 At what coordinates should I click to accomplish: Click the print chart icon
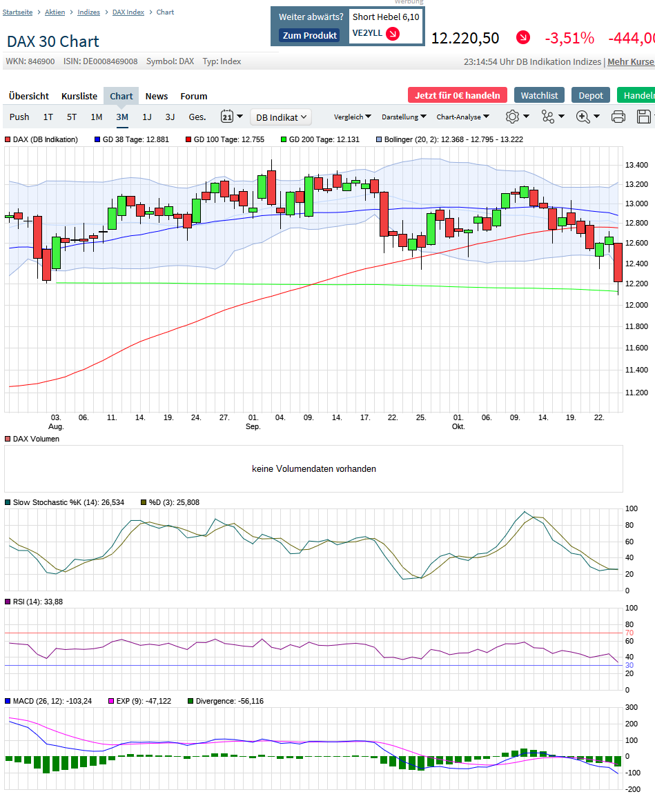tap(618, 117)
